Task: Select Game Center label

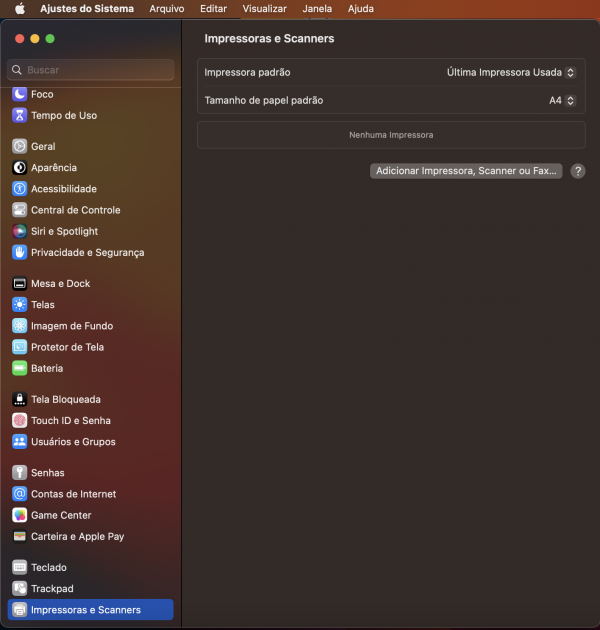Action: click(61, 515)
